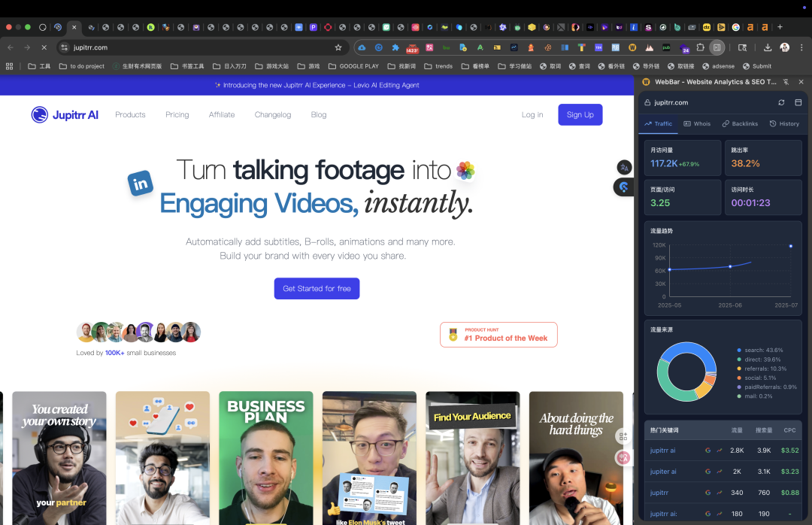Click Get Started for free button

tap(317, 289)
